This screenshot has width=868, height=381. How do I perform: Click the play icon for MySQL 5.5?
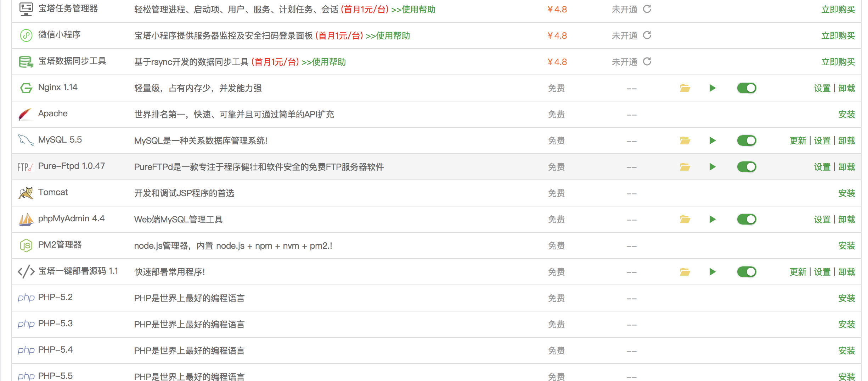coord(712,140)
